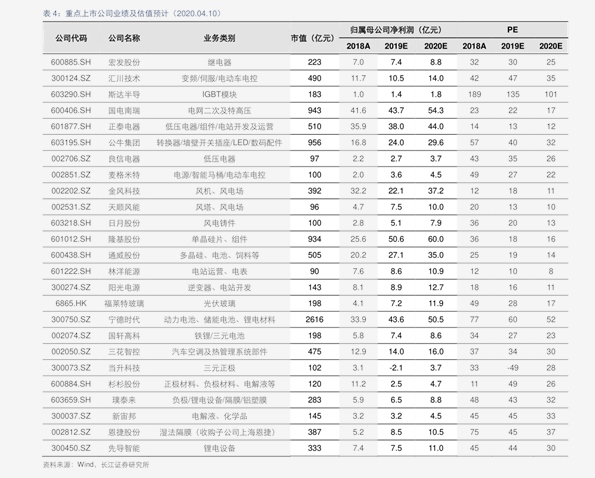Click the market value 2616 cell
595x478 pixels.
click(x=315, y=319)
